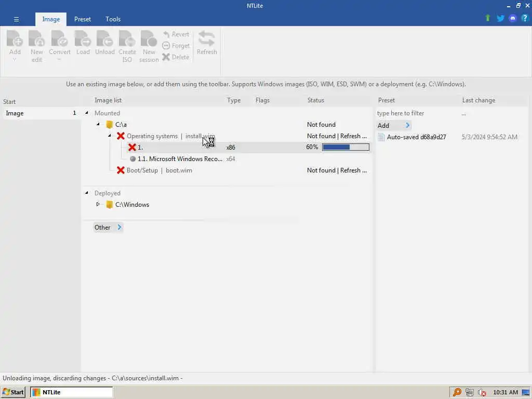Open the Twitter link icon
Viewport: 532px width, 399px height.
pyautogui.click(x=500, y=18)
